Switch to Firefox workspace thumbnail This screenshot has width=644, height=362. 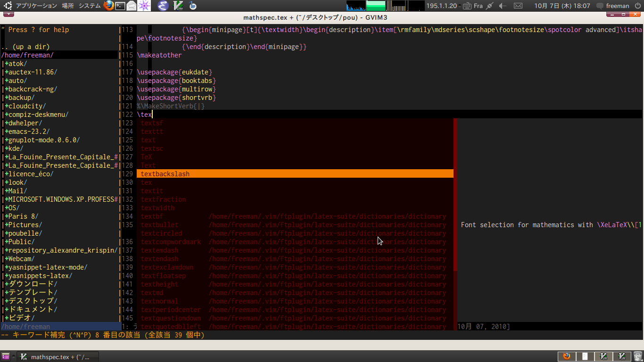(567, 356)
